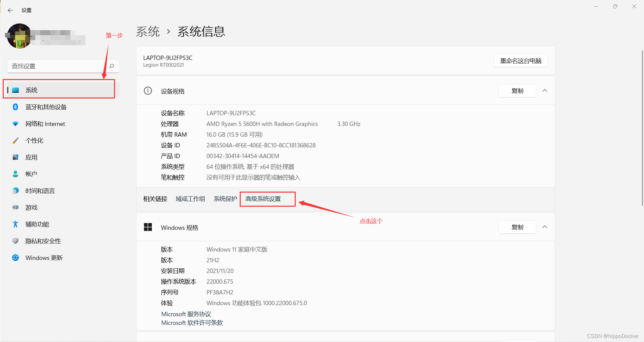Copy device specifications with 复制
Screen dimensions: 644x342
click(x=517, y=91)
